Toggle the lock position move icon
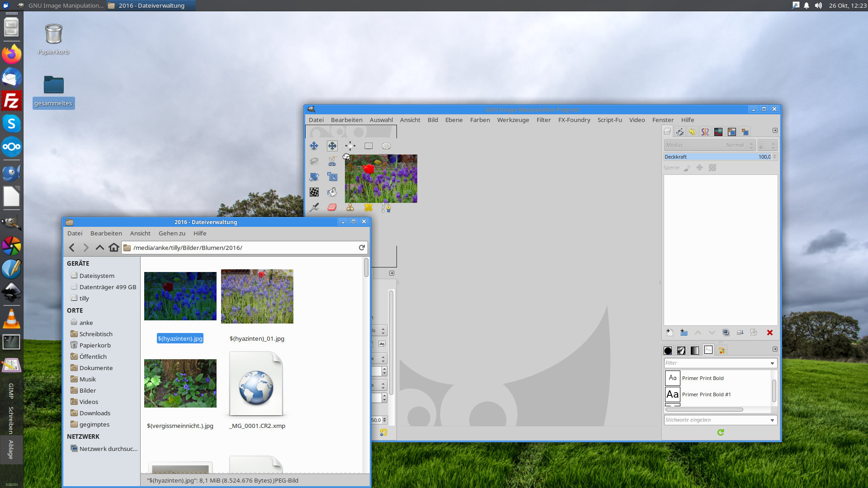 coord(699,168)
